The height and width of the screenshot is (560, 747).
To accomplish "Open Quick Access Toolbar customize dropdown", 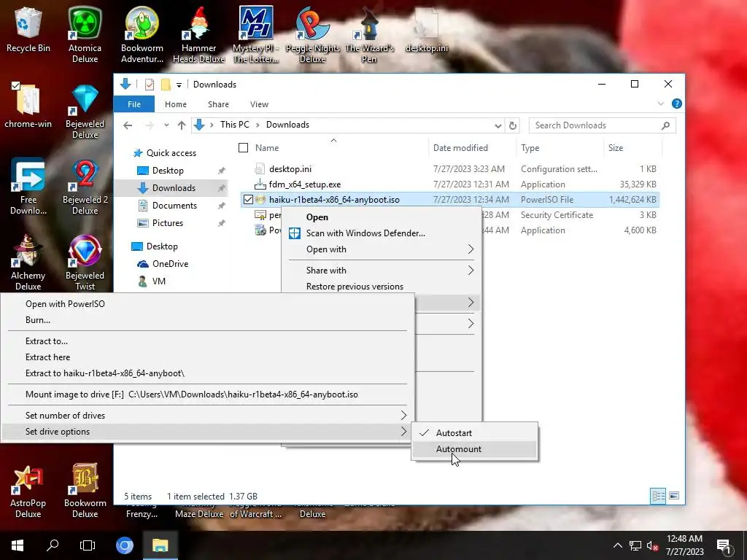I will [179, 85].
